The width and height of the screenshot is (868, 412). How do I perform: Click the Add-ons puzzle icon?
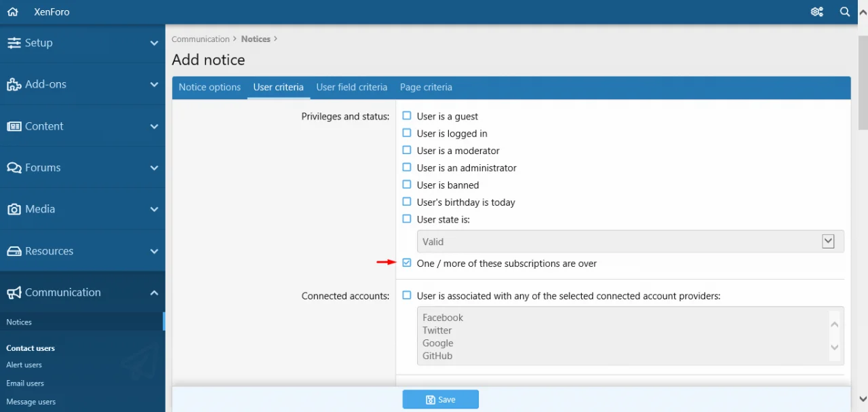pyautogui.click(x=14, y=85)
